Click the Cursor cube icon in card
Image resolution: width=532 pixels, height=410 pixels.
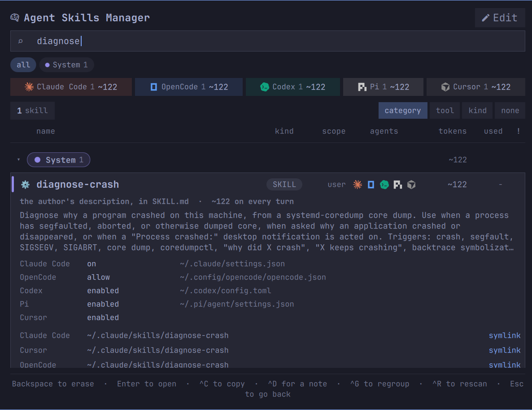(445, 87)
